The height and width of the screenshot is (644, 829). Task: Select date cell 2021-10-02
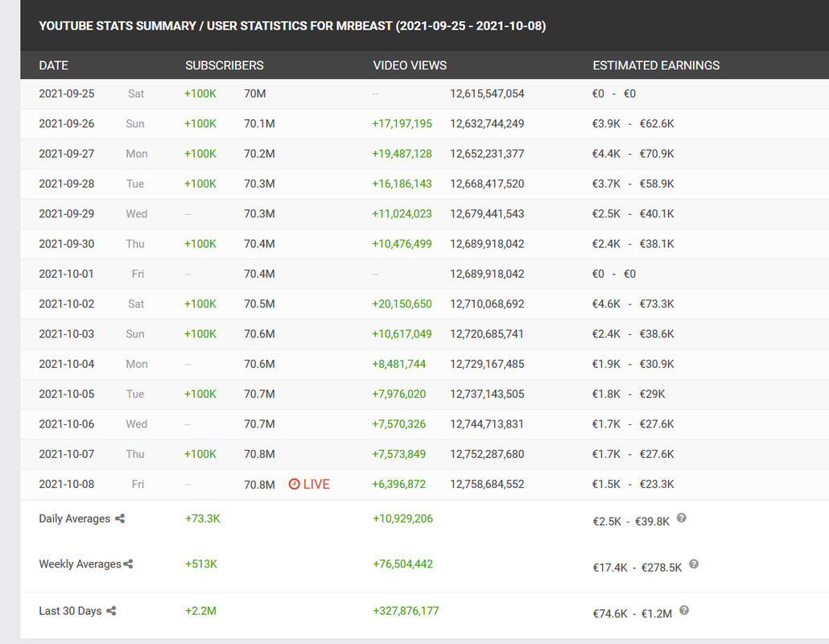tap(67, 304)
